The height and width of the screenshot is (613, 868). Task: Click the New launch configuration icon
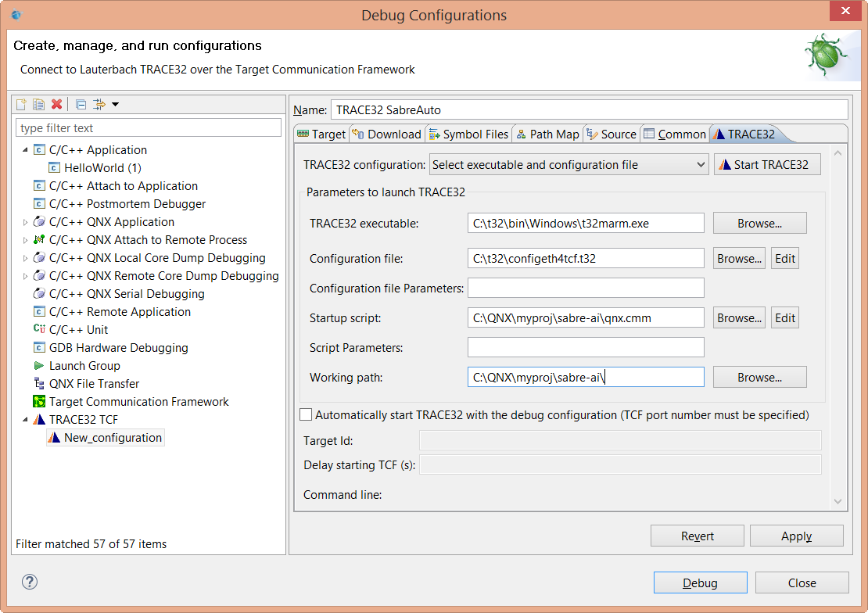click(21, 104)
